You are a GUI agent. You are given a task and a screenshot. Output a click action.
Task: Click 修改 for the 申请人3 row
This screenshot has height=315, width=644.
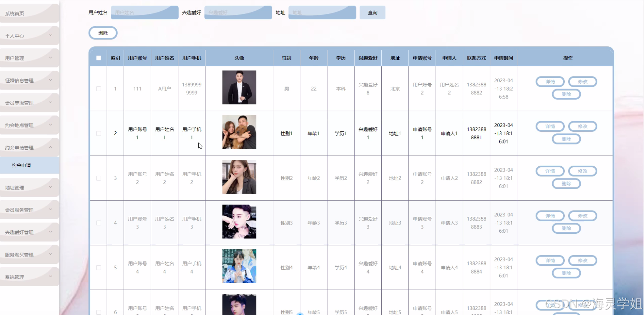point(582,216)
